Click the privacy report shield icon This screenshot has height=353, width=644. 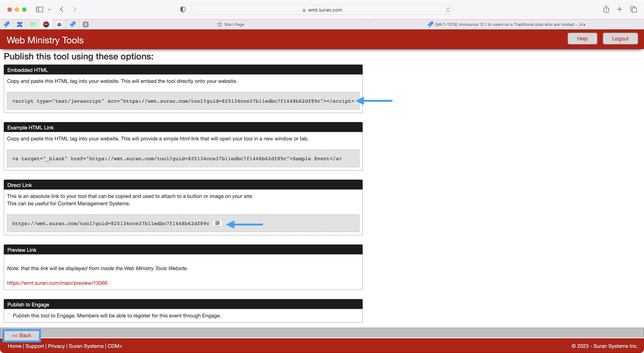pyautogui.click(x=183, y=10)
